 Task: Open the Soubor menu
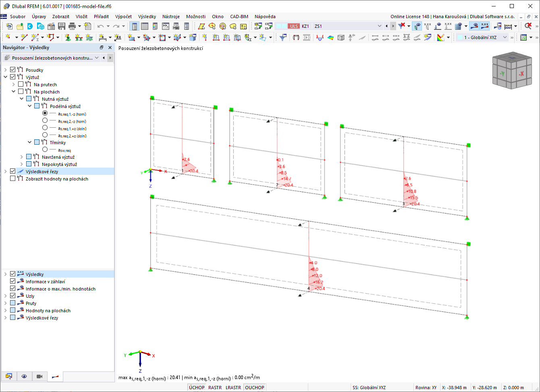coord(18,17)
